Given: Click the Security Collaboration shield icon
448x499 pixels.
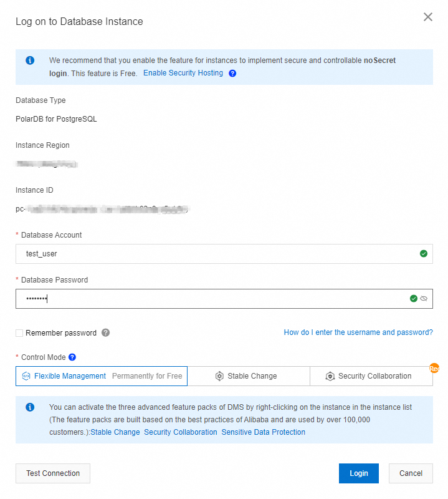Looking at the screenshot, I should click(x=330, y=376).
